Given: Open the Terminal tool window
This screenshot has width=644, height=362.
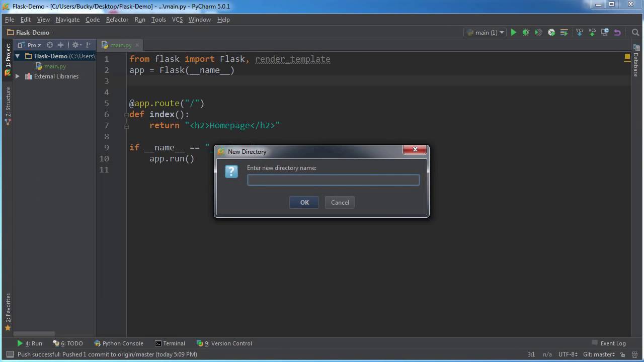Looking at the screenshot, I should [170, 343].
